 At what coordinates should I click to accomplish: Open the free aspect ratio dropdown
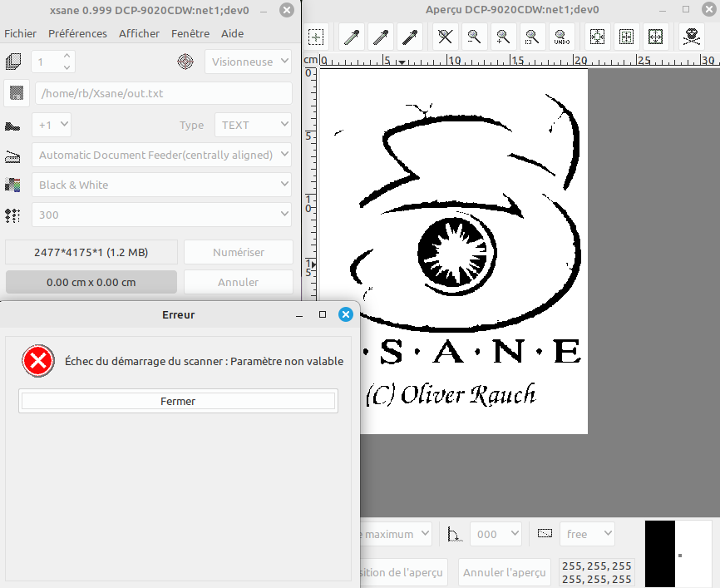587,534
